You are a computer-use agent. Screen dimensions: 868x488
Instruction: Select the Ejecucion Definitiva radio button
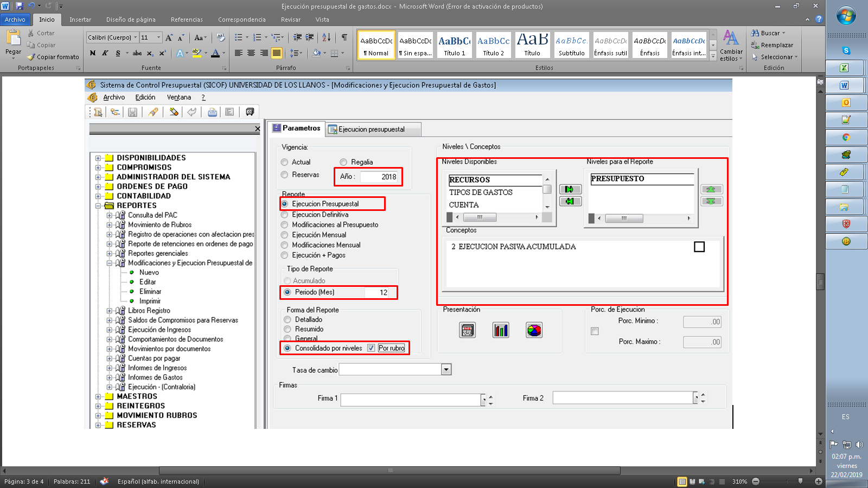pyautogui.click(x=285, y=215)
